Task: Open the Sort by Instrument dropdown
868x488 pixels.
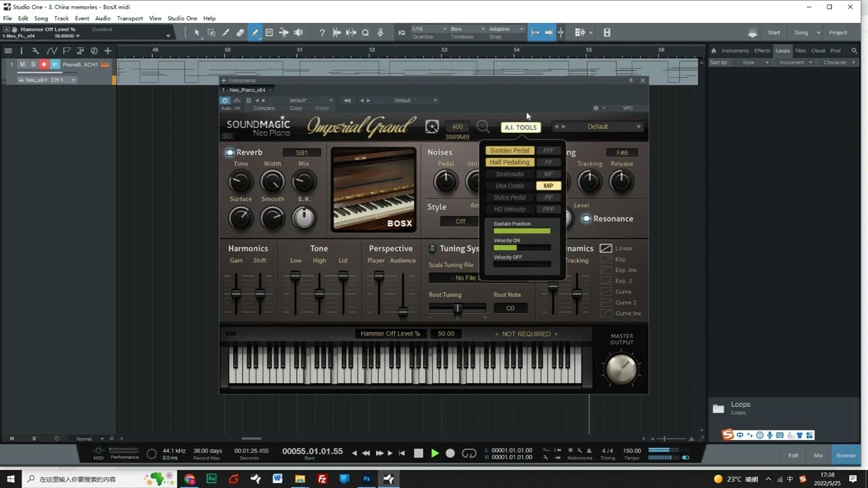Action: (795, 62)
